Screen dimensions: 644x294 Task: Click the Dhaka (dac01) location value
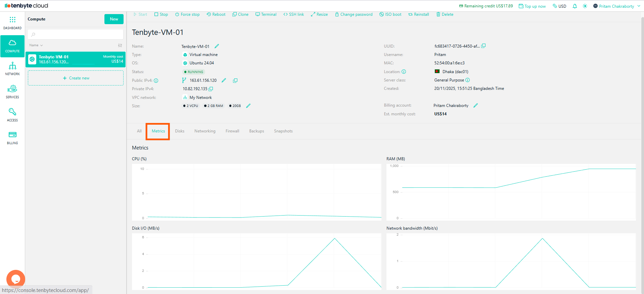[455, 72]
